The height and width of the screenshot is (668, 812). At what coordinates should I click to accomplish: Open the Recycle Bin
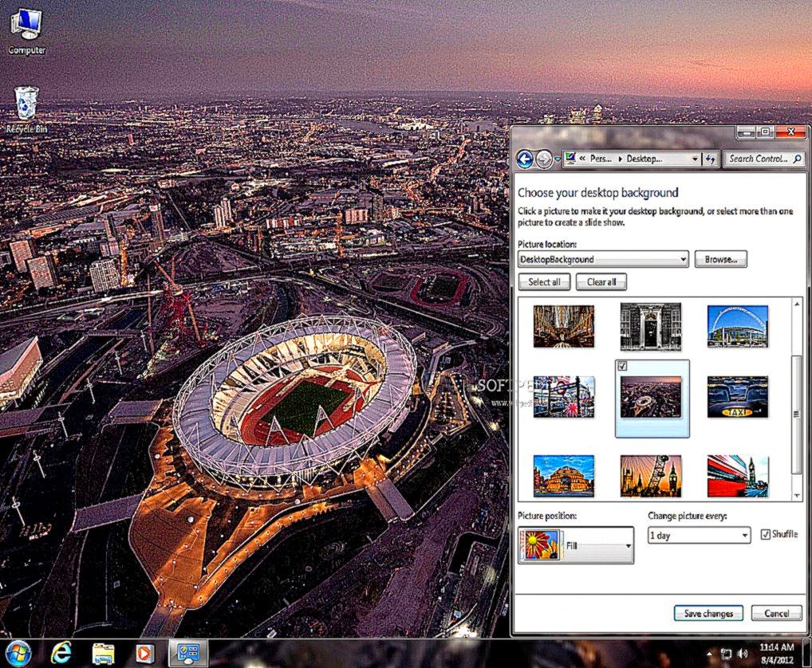click(x=25, y=104)
